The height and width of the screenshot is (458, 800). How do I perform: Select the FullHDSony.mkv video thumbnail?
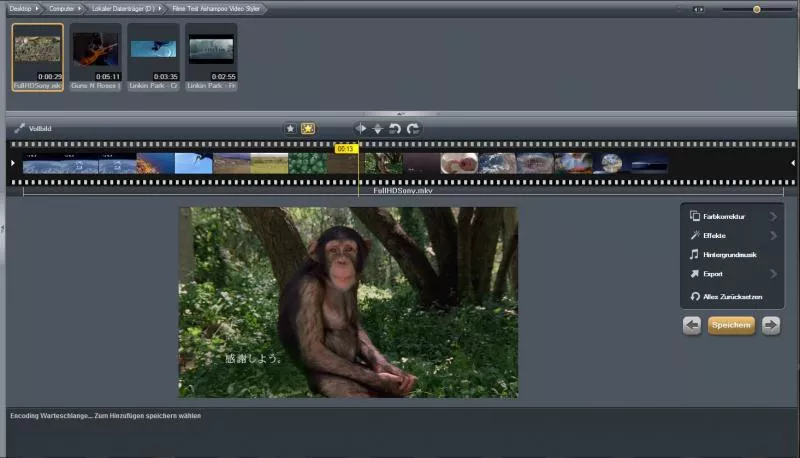[38, 57]
